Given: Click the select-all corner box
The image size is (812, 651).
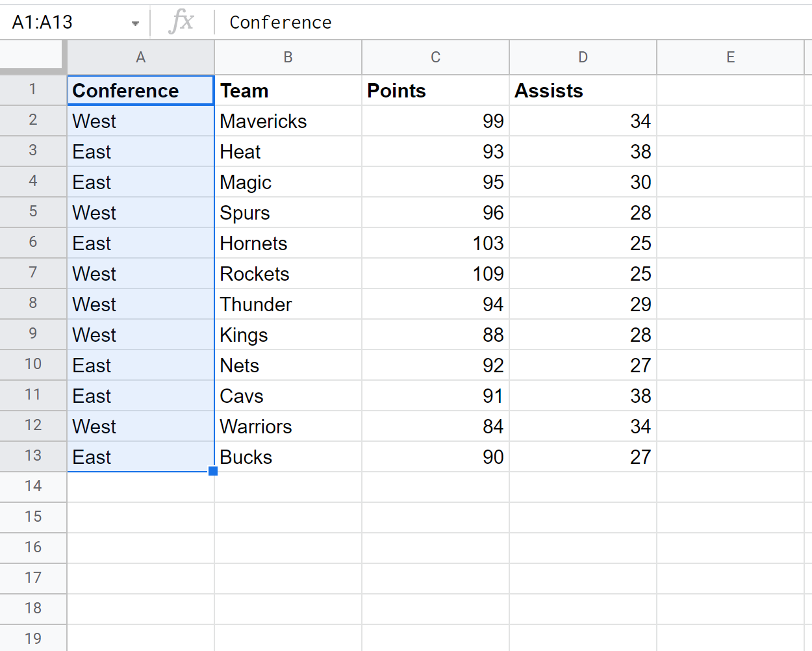Looking at the screenshot, I should click(33, 57).
